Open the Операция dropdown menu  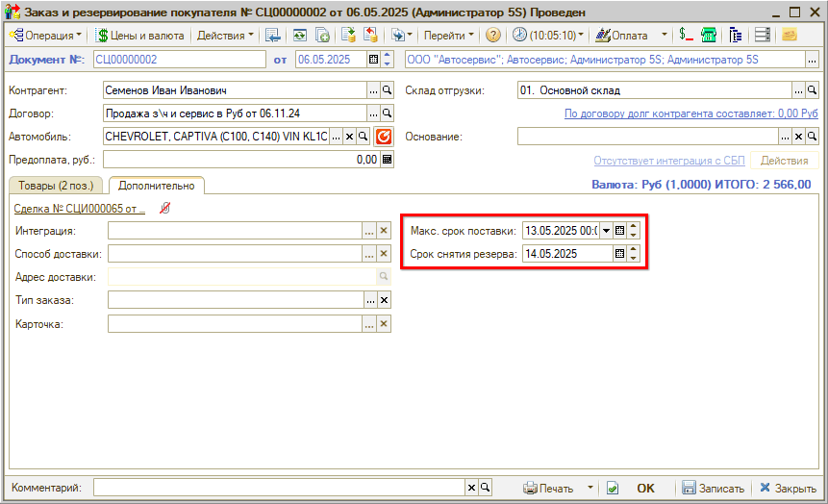[x=46, y=35]
